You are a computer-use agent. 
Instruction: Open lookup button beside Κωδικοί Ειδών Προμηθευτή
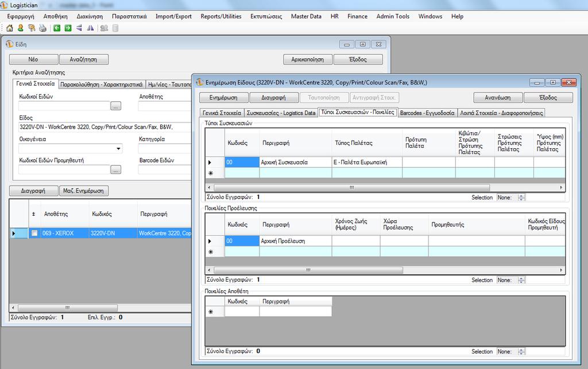tap(116, 170)
